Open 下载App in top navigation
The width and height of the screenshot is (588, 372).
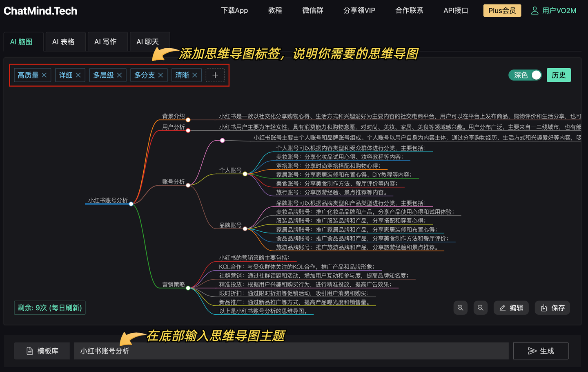click(x=234, y=10)
